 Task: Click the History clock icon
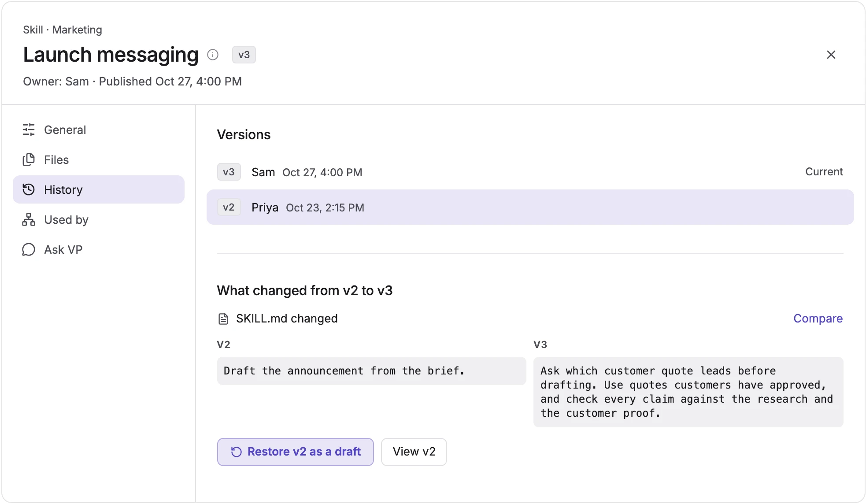click(x=29, y=189)
